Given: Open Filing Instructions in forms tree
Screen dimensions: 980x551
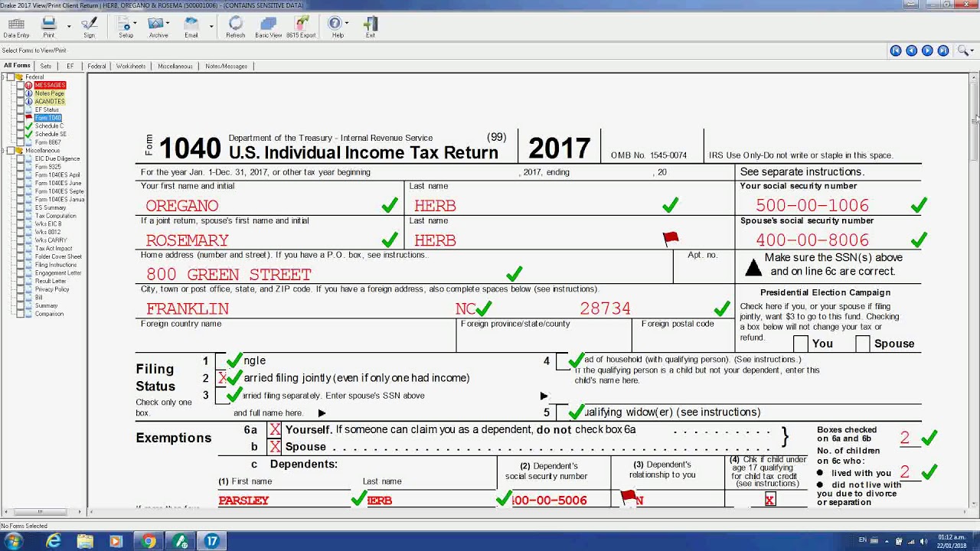Looking at the screenshot, I should click(x=55, y=265).
